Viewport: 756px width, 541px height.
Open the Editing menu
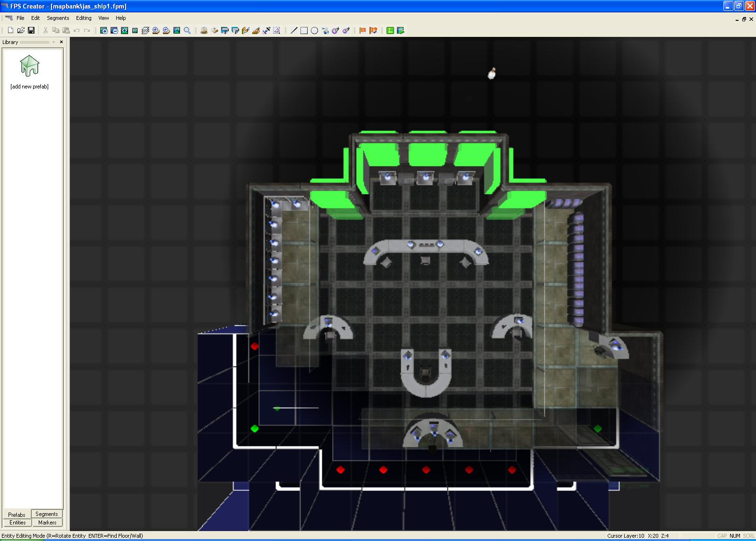(x=84, y=18)
